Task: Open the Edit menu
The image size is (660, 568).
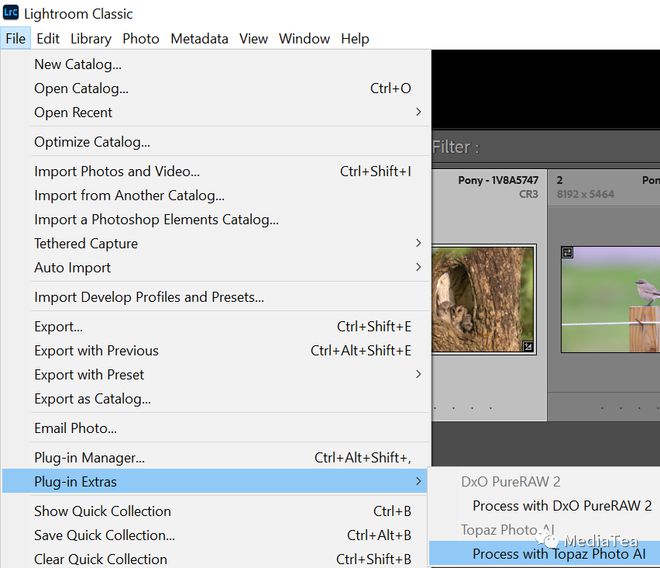Action: 48,38
